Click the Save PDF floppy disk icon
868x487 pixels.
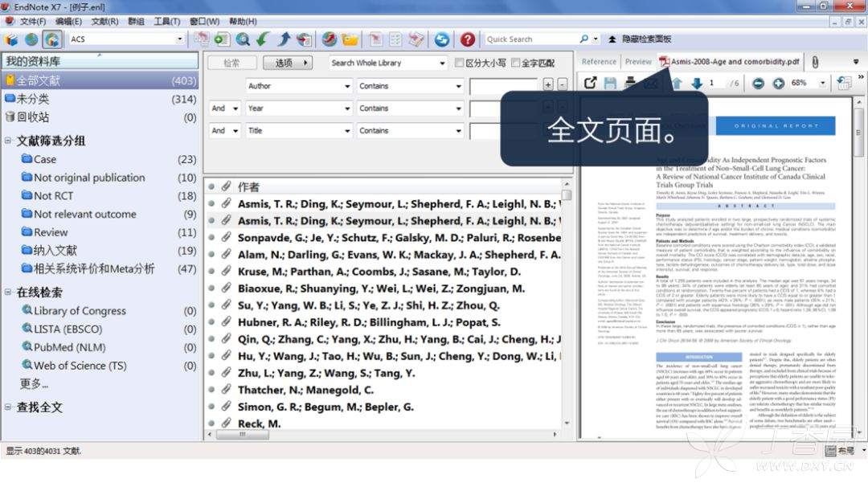tap(610, 83)
